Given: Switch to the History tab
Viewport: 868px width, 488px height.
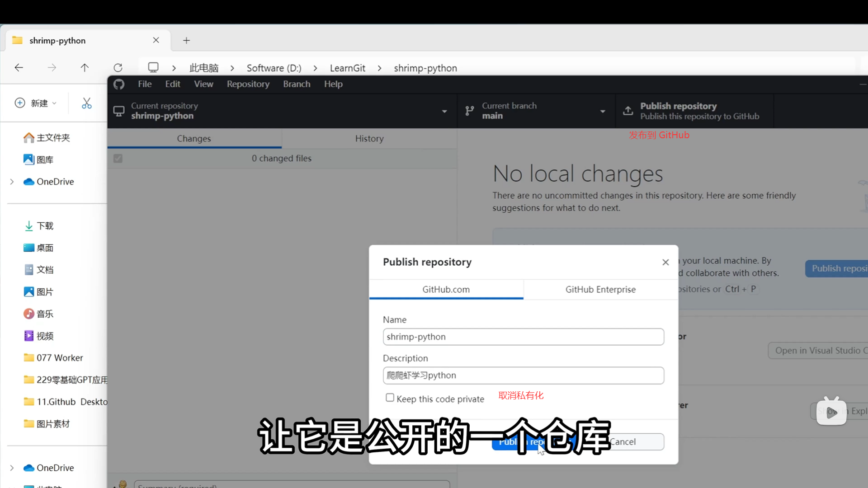Looking at the screenshot, I should (x=369, y=139).
